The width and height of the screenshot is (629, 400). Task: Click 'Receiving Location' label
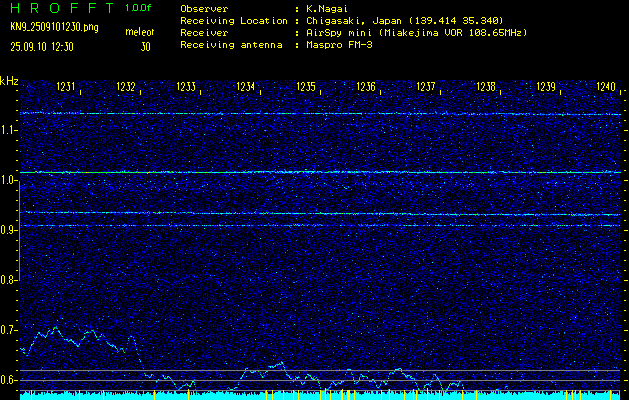point(234,21)
